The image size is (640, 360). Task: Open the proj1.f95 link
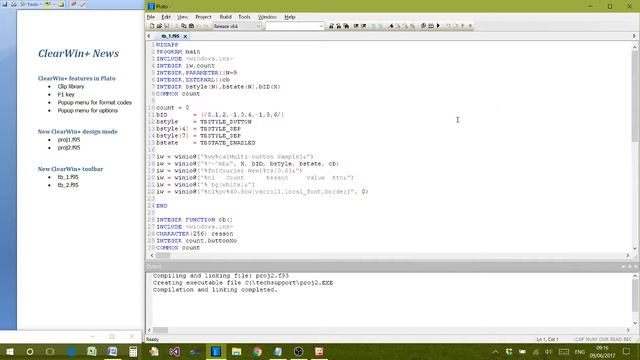point(69,140)
